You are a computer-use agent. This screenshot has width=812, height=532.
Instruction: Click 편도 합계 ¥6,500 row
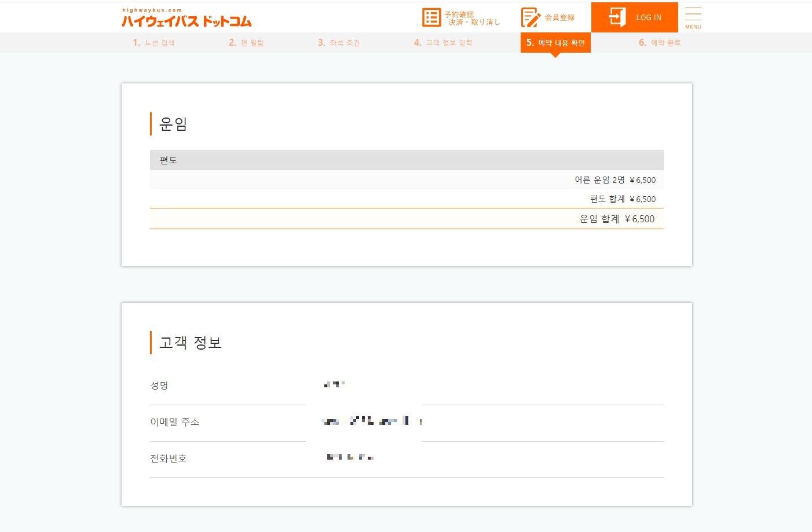pyautogui.click(x=407, y=199)
